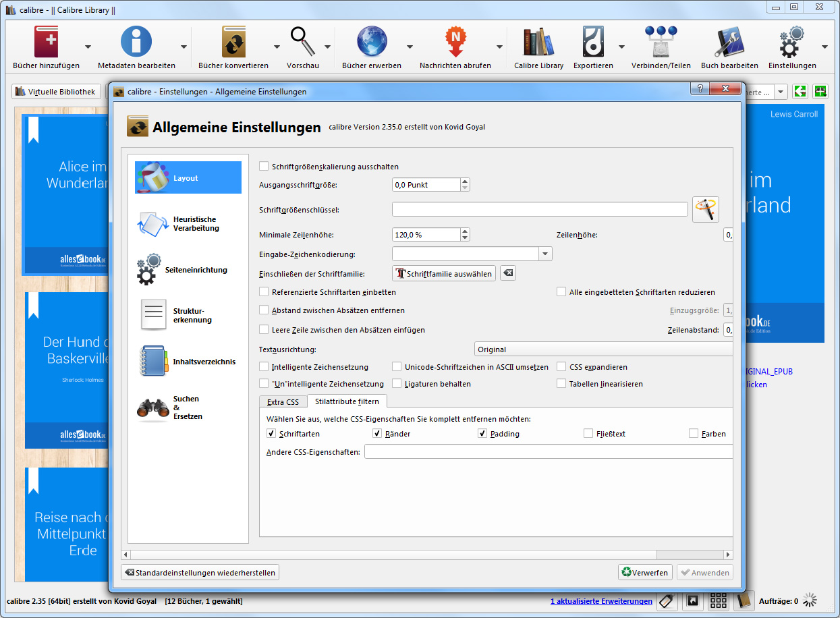Toggle Intelligente Zeichensetzung checkbox

(x=264, y=367)
